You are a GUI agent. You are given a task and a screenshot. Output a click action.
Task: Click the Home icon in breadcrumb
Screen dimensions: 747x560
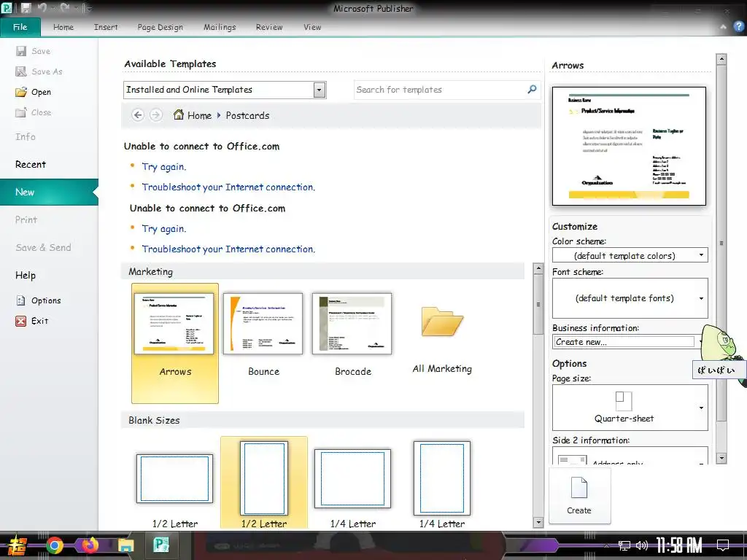coord(178,114)
